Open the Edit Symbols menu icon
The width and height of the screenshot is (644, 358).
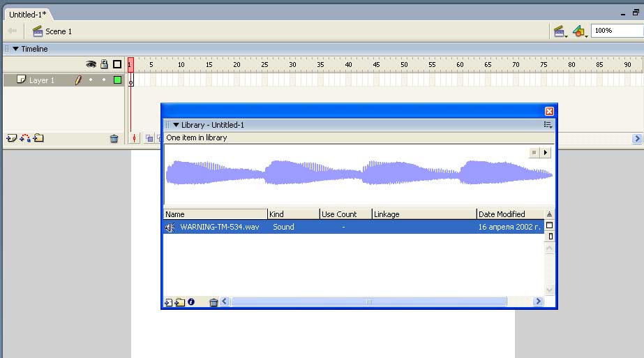[580, 31]
